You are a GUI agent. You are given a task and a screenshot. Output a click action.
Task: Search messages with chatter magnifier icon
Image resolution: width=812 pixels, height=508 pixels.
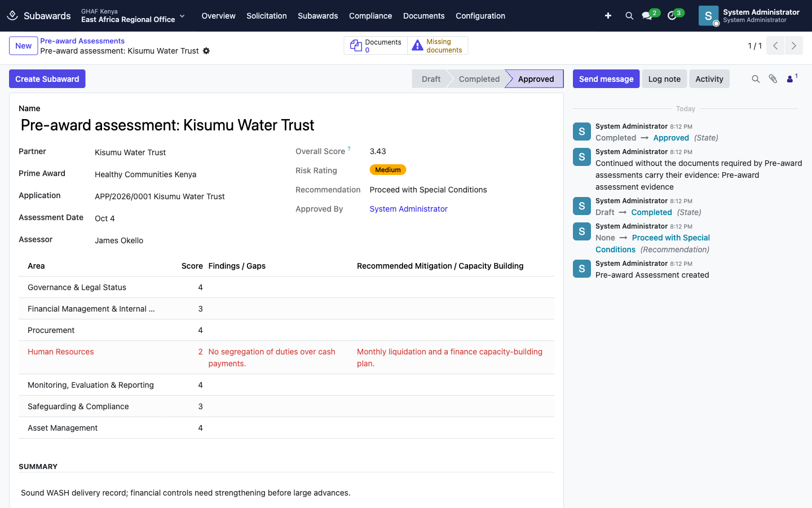point(756,79)
